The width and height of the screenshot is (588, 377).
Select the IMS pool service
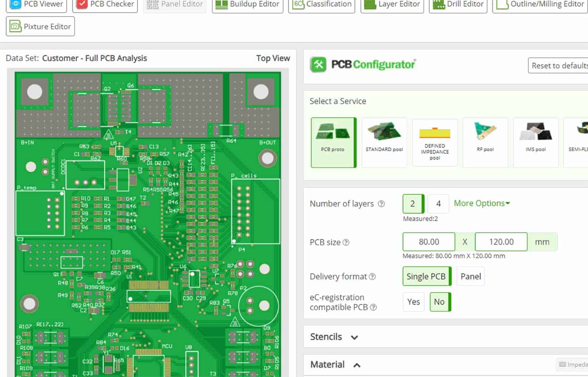tap(535, 143)
